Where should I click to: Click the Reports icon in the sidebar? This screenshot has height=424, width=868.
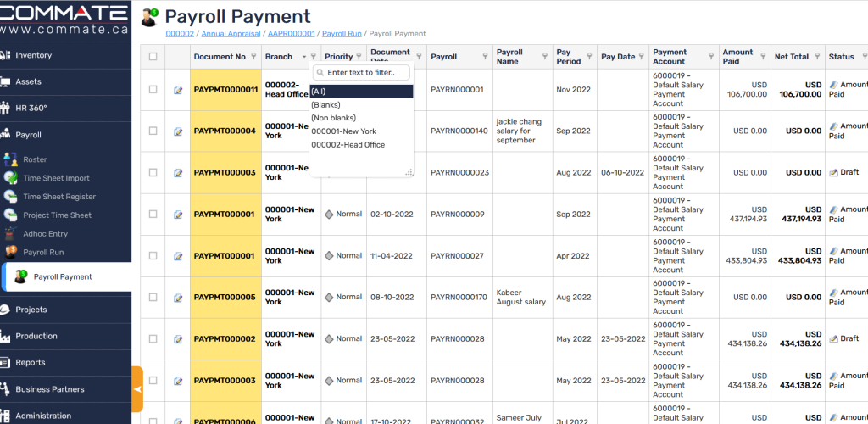(x=6, y=363)
